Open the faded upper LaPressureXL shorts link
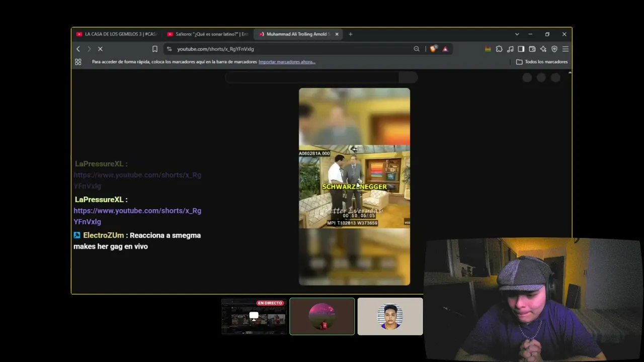 pos(137,180)
